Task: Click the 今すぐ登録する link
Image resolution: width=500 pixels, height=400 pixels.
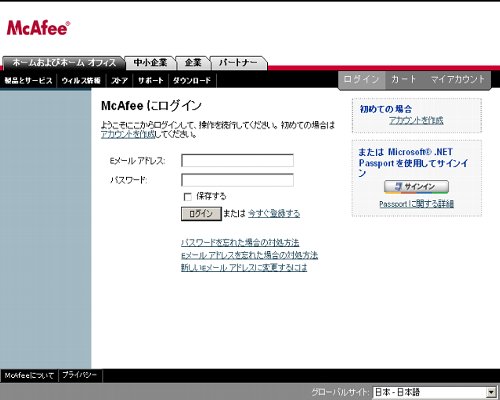Action: (x=274, y=213)
